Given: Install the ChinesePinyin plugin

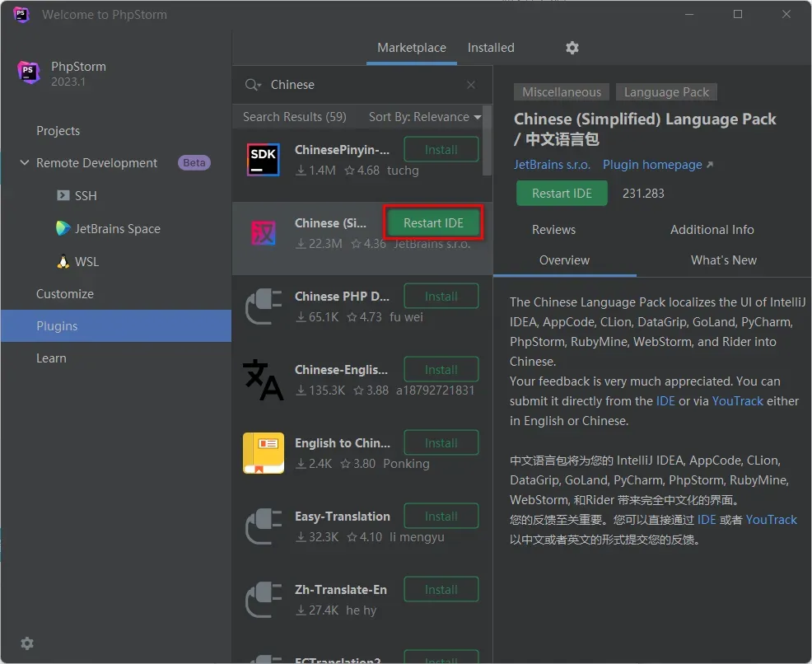Looking at the screenshot, I should [x=441, y=150].
